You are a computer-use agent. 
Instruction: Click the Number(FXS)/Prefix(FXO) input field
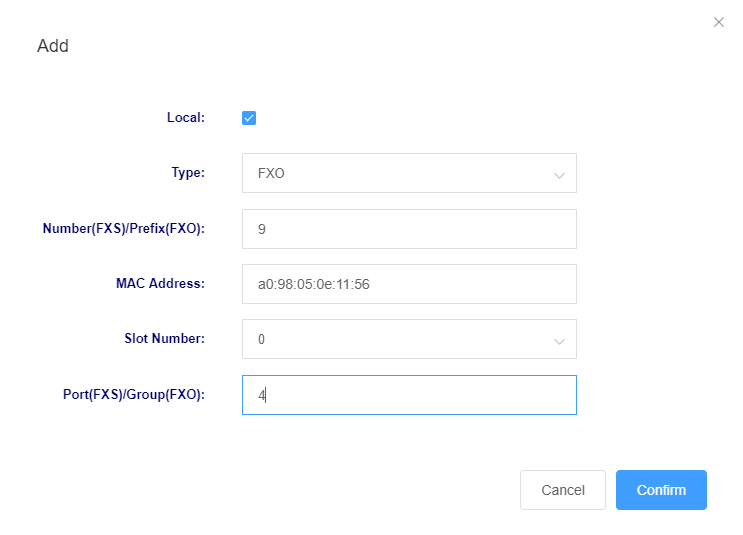coord(409,229)
